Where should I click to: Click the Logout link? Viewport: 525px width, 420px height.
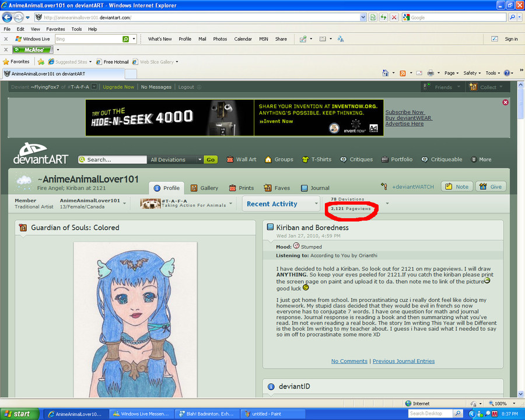click(x=186, y=87)
